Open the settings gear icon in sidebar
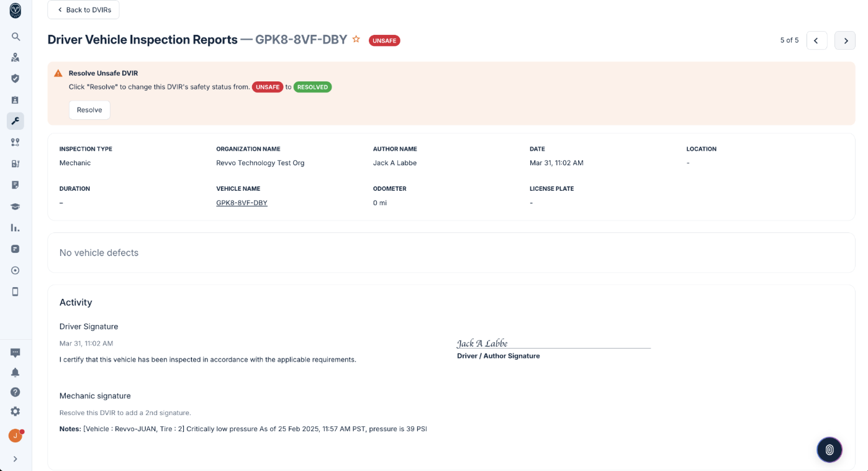 pyautogui.click(x=16, y=411)
